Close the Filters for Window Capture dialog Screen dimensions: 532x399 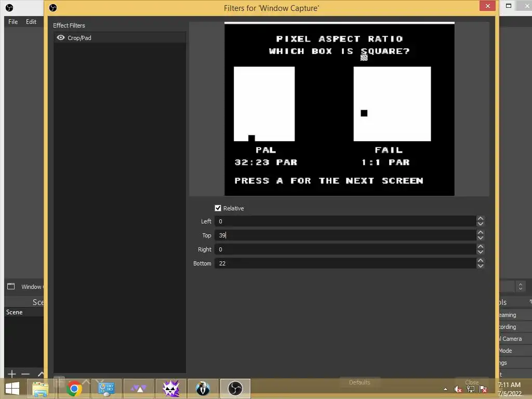pyautogui.click(x=487, y=6)
